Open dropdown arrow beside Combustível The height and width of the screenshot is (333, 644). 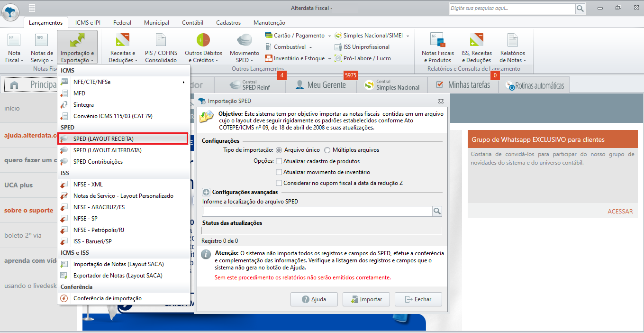point(311,47)
